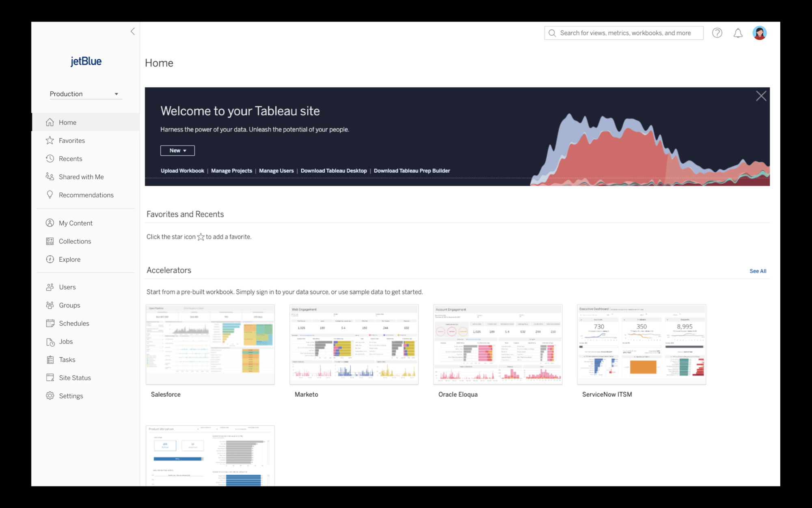Close the welcome banner dismiss button
Screen dimensions: 812x508
[761, 96]
